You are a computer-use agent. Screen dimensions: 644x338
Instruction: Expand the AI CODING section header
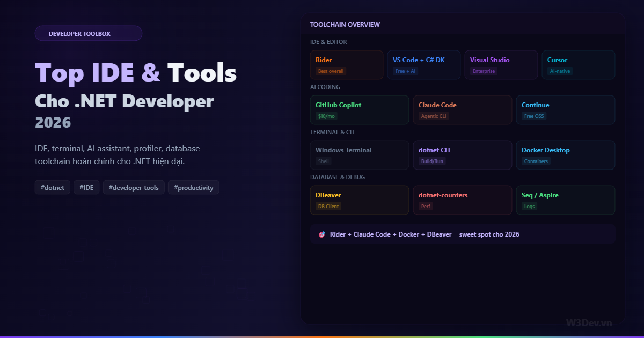324,86
